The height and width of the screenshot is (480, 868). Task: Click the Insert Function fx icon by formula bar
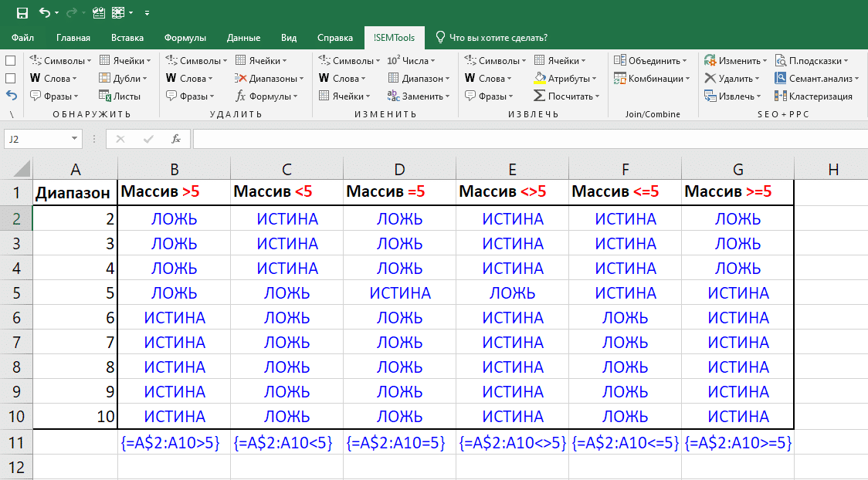click(176, 139)
